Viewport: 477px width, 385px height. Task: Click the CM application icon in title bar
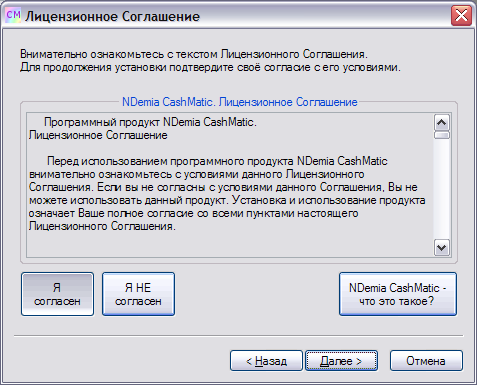tap(13, 15)
